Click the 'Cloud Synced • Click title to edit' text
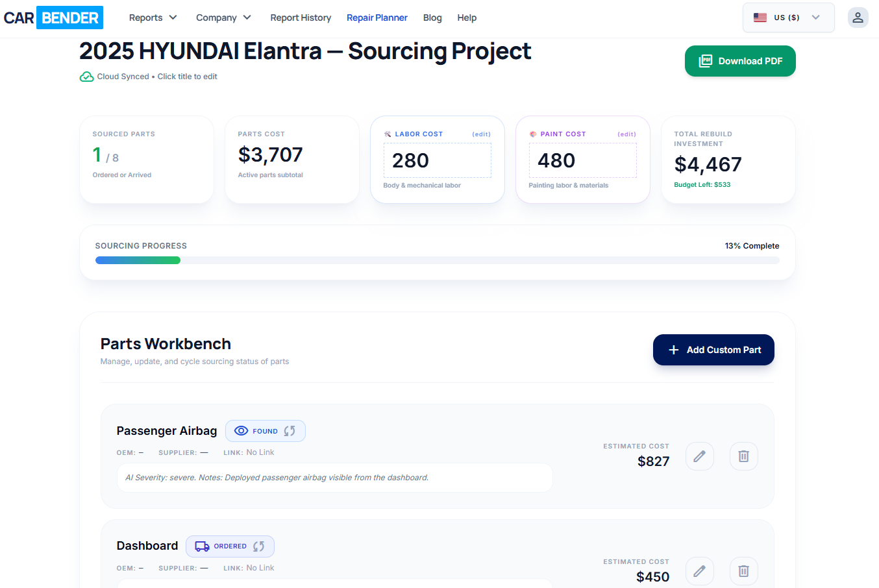 157,77
